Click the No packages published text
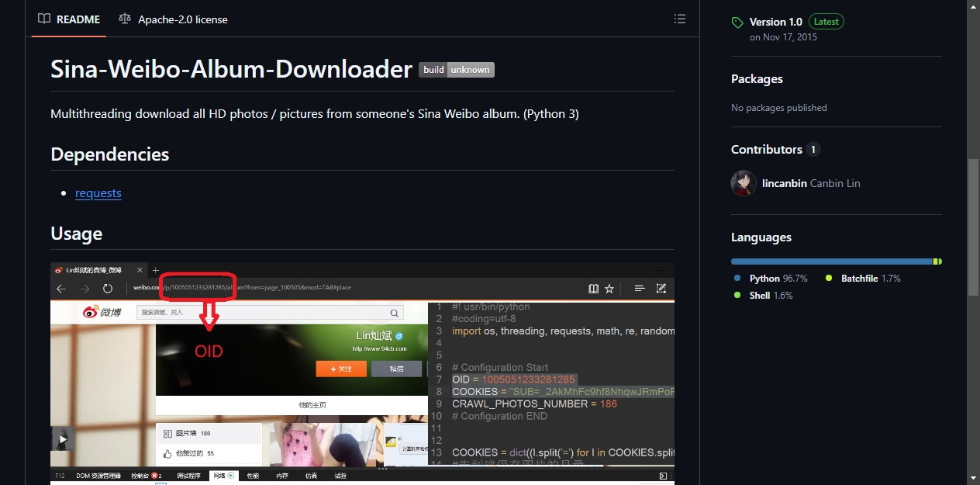 click(779, 108)
